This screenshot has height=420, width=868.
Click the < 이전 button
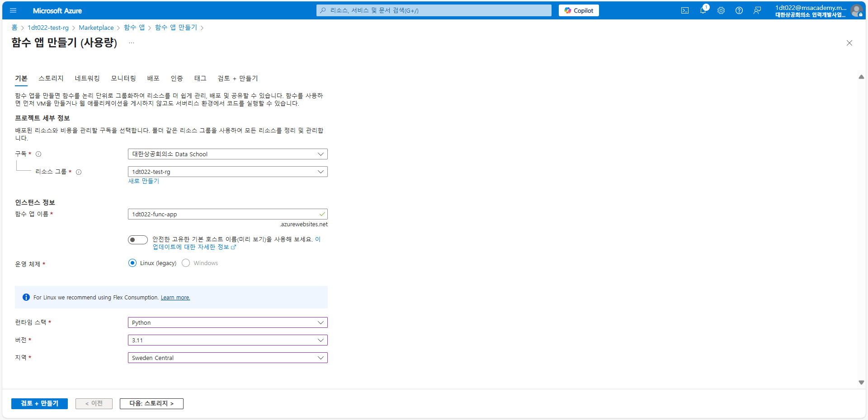pos(94,403)
